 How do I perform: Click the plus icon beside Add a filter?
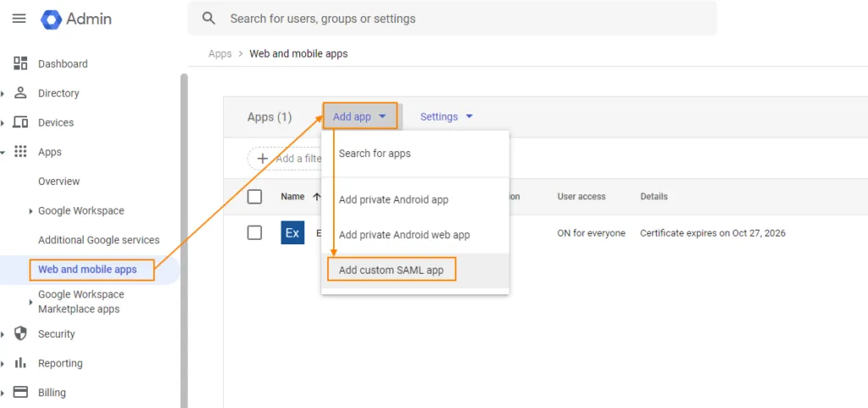(x=263, y=159)
